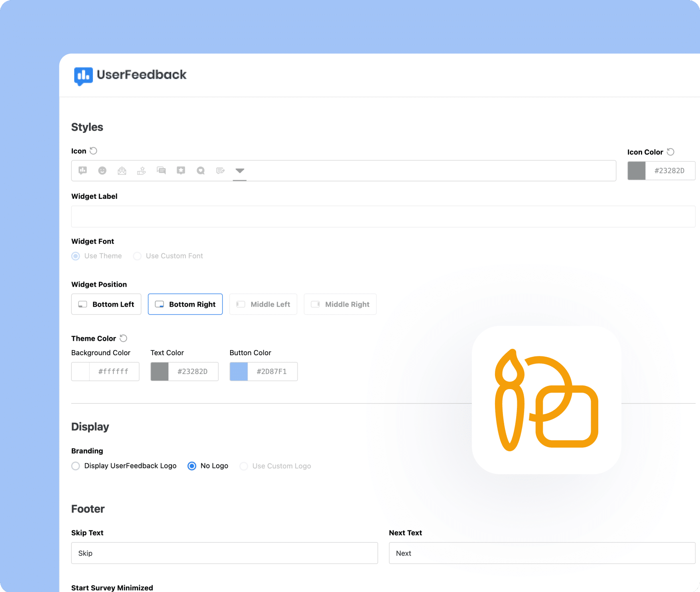Click the Display section heading
Image resolution: width=700 pixels, height=592 pixels.
pos(90,427)
